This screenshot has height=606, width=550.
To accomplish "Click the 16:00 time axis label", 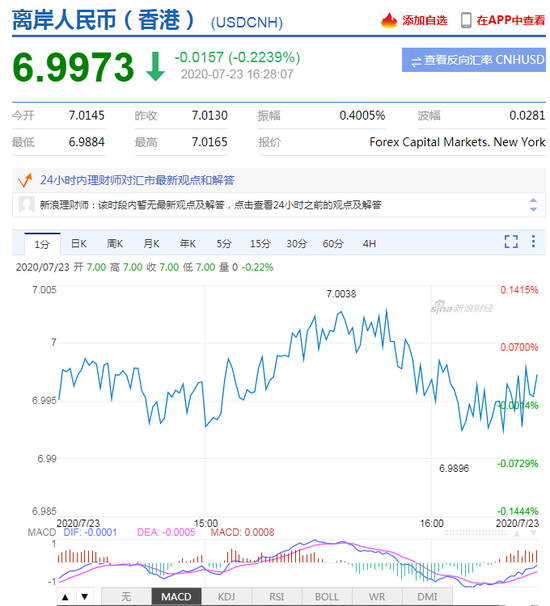I will (x=432, y=523).
